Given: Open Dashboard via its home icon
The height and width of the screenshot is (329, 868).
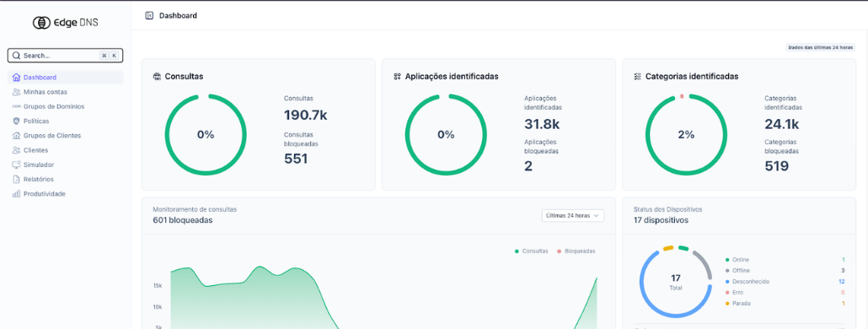Looking at the screenshot, I should click(16, 78).
